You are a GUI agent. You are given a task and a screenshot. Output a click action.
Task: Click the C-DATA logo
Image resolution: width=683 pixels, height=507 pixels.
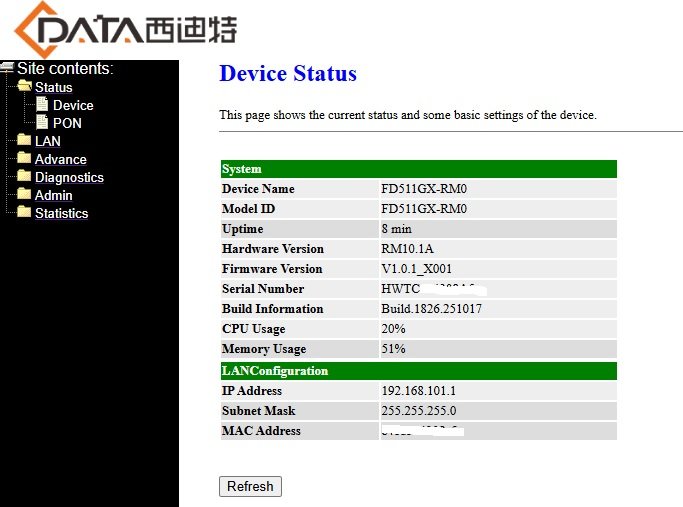coord(125,29)
